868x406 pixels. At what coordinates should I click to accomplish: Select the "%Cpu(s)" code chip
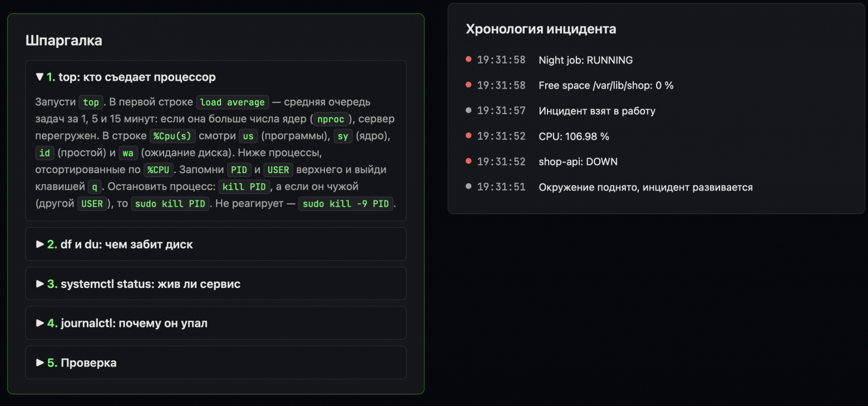[x=172, y=136]
